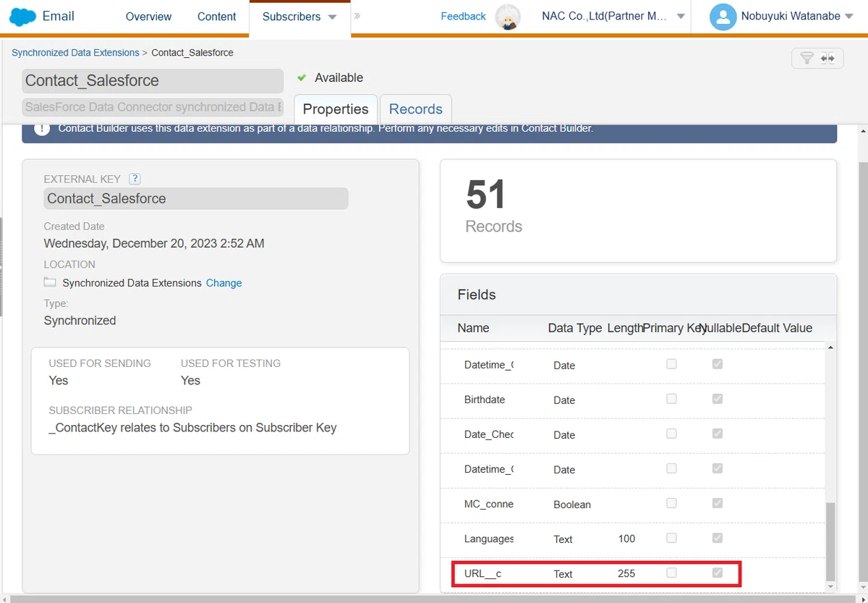
Task: Click the Created Date value text
Action: coord(154,243)
